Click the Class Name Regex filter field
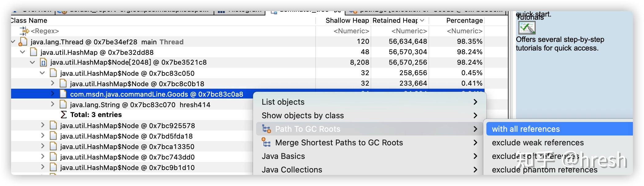 pos(45,31)
